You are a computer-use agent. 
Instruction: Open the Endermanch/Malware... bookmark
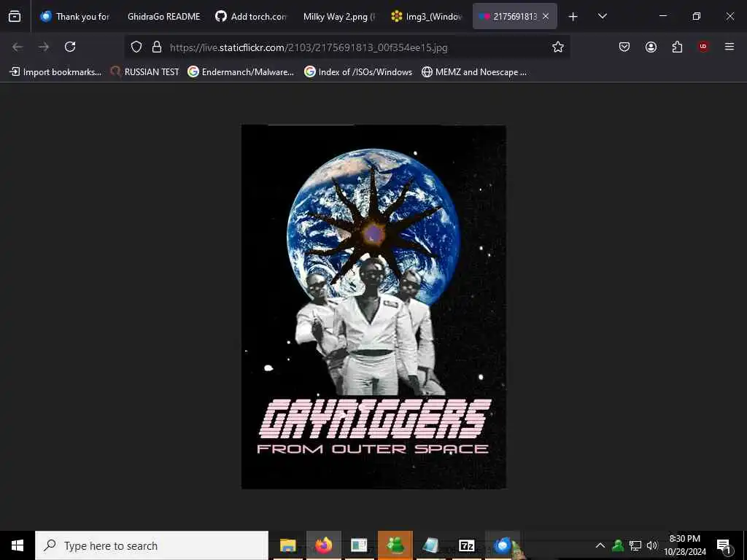[241, 72]
